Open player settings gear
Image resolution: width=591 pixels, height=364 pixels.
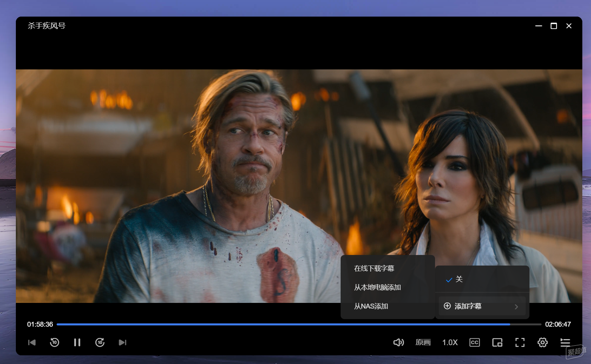pyautogui.click(x=543, y=342)
